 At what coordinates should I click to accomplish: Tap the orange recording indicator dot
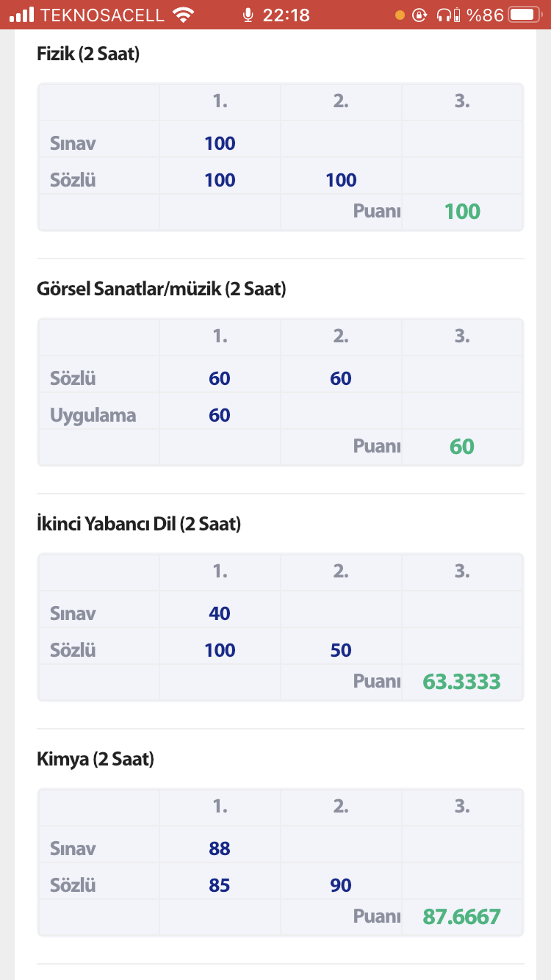point(400,15)
